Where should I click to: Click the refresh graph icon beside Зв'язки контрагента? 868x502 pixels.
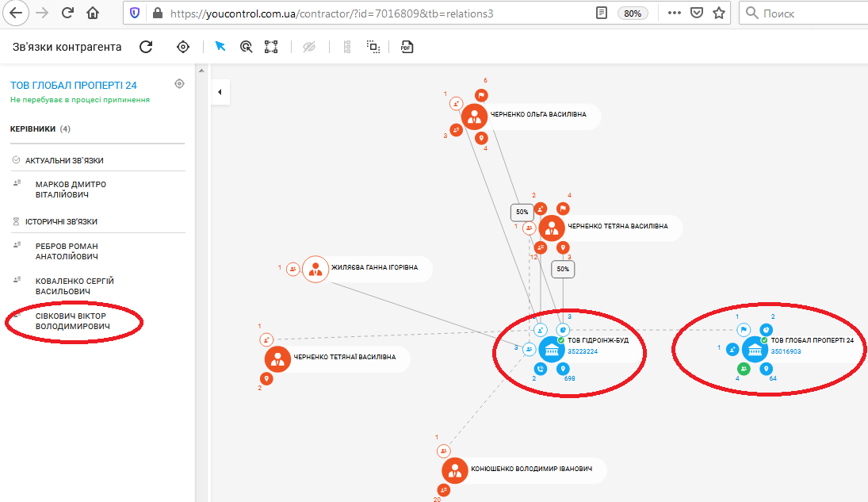point(146,47)
